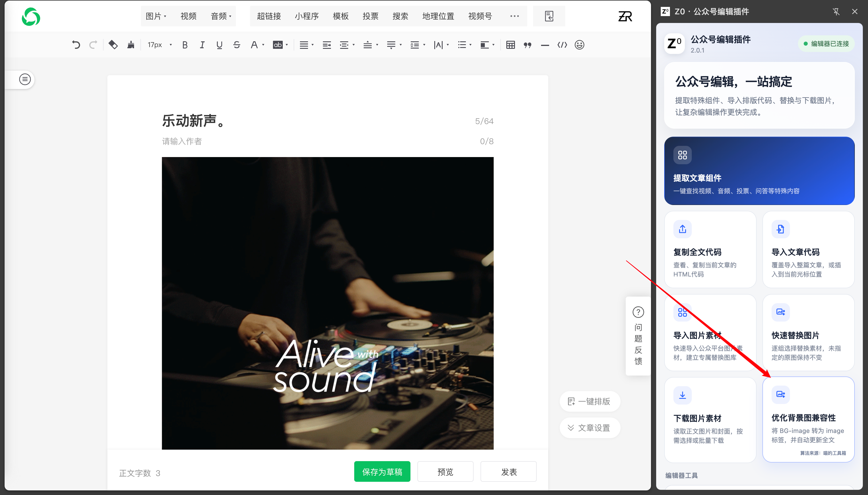Click the ZR plugin logo icon

[x=625, y=16]
